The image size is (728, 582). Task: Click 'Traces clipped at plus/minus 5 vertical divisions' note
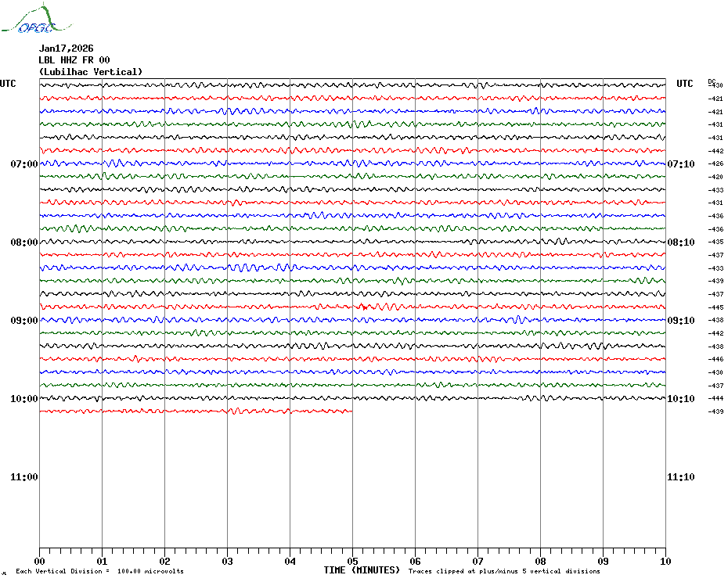(504, 571)
